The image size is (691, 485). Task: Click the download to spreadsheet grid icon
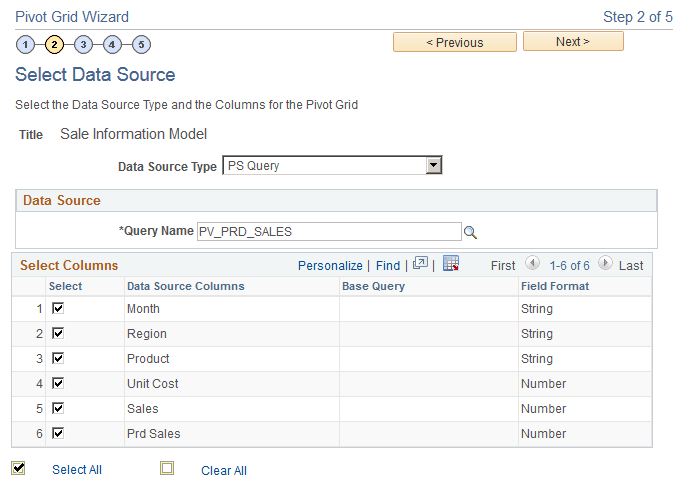click(x=450, y=264)
